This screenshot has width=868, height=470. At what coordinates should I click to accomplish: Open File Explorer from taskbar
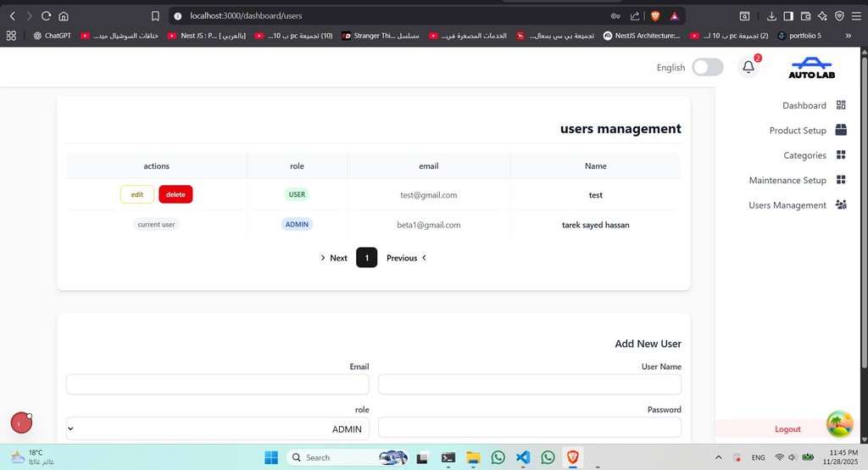point(473,457)
